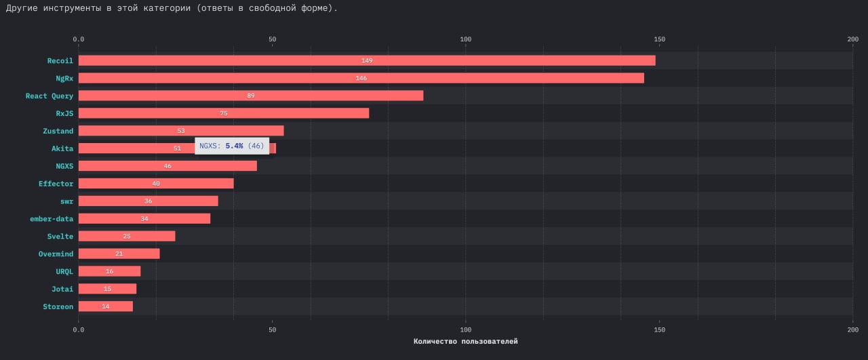Click the NGXS axis label
This screenshot has height=360, width=868.
click(64, 166)
